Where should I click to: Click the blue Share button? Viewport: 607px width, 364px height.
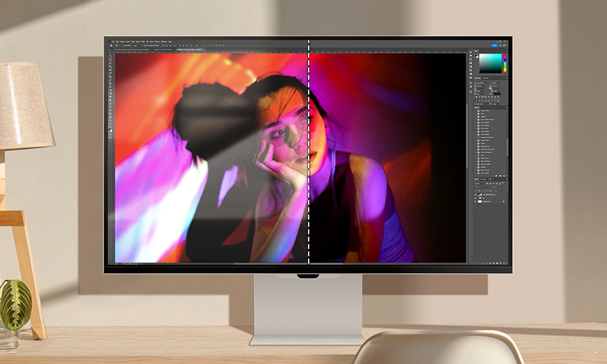click(494, 45)
